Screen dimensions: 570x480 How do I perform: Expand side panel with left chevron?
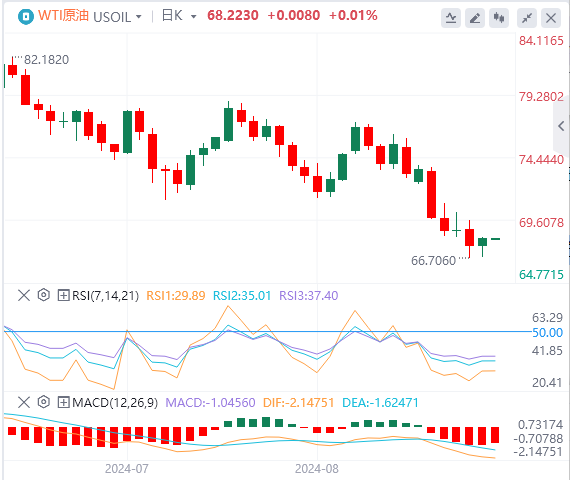(561, 126)
